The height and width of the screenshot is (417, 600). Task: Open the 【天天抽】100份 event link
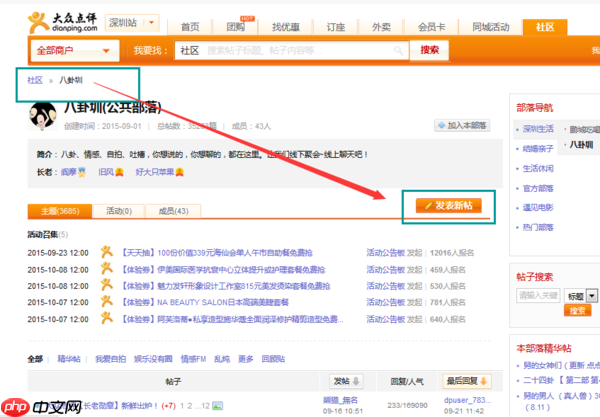(216, 253)
